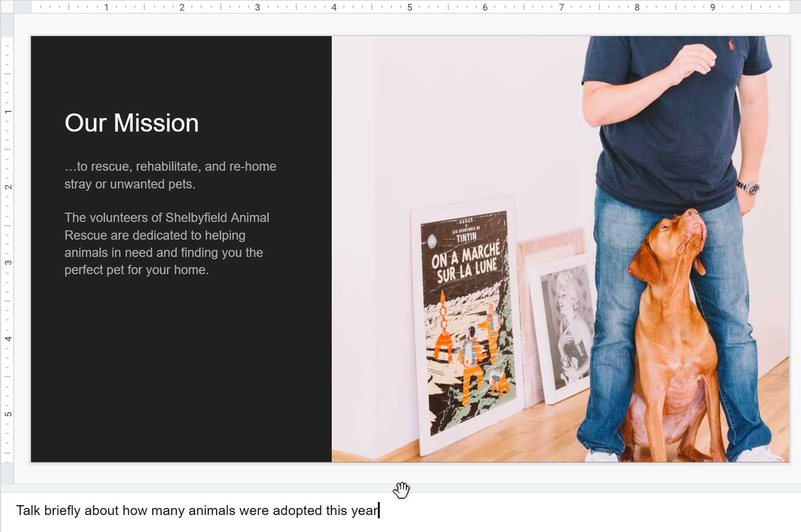Viewport: 801px width, 532px height.
Task: Click after 'year' in the speaker notes
Action: click(379, 510)
